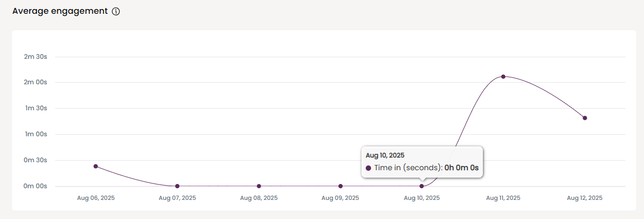Select the peak data point for Aug 11, 2025
644x219 pixels.
503,77
